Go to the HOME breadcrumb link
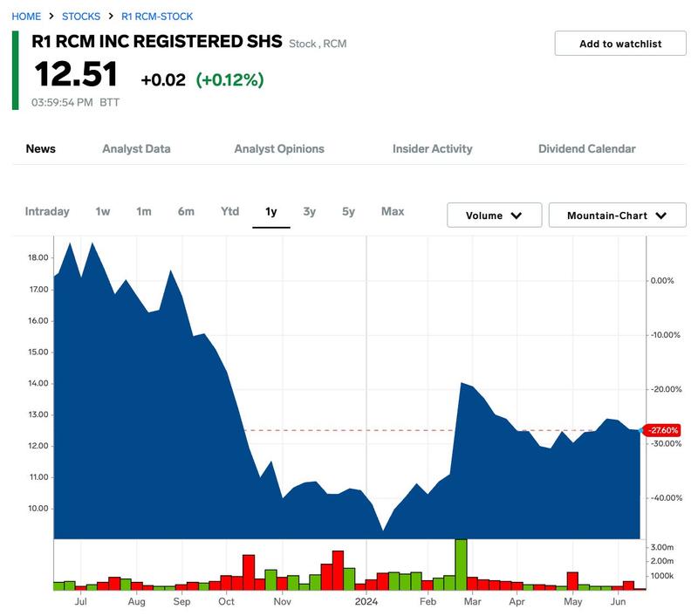This screenshot has height=616, width=698. click(26, 17)
